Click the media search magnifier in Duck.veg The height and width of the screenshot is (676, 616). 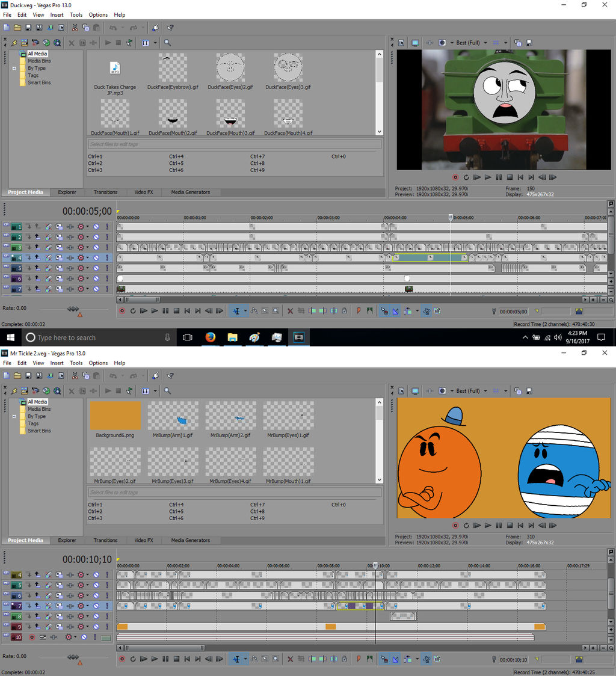pos(167,43)
